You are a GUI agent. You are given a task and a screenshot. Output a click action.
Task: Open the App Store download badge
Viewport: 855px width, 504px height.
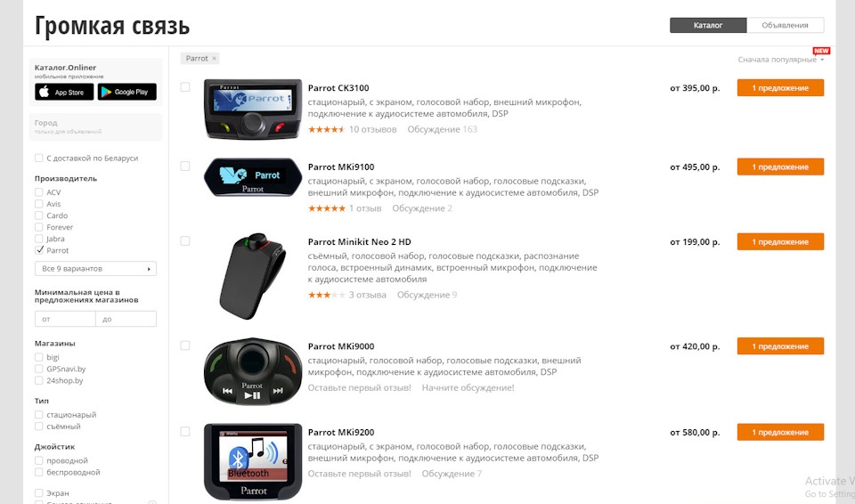pyautogui.click(x=64, y=92)
